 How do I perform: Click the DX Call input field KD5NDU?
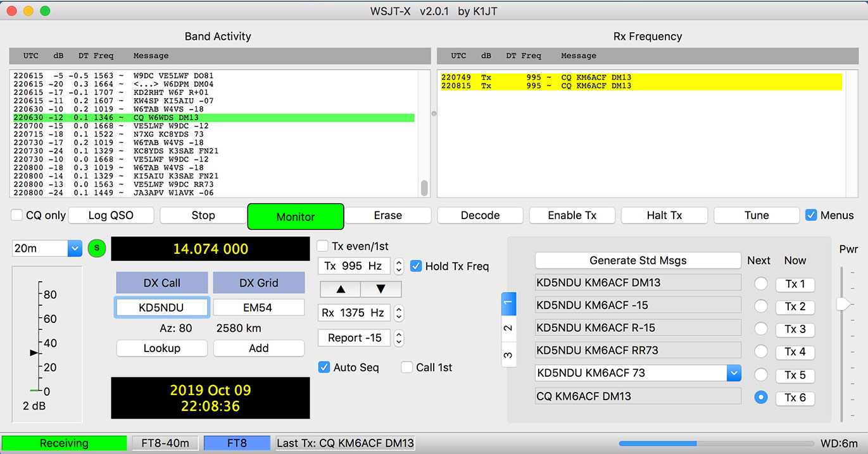(x=162, y=308)
